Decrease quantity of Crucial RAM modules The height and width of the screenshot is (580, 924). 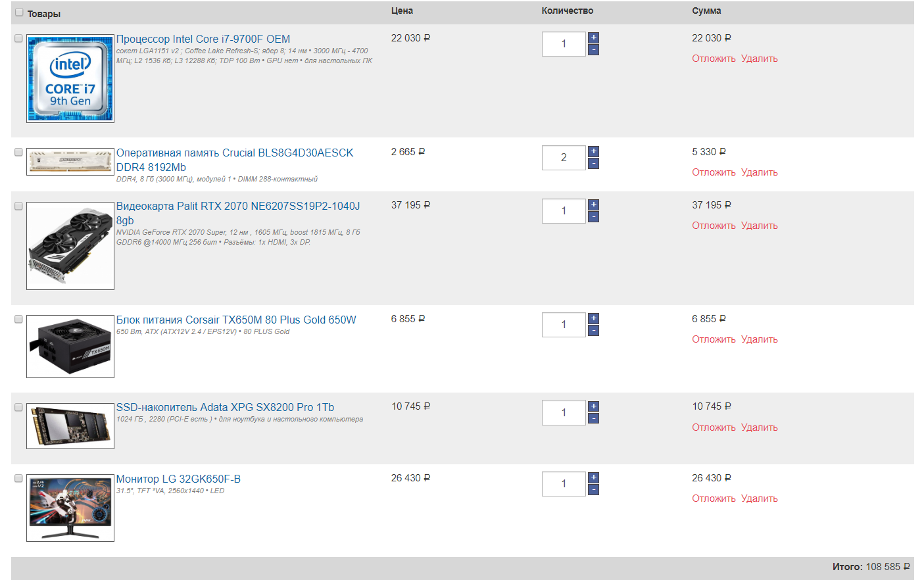(x=593, y=164)
